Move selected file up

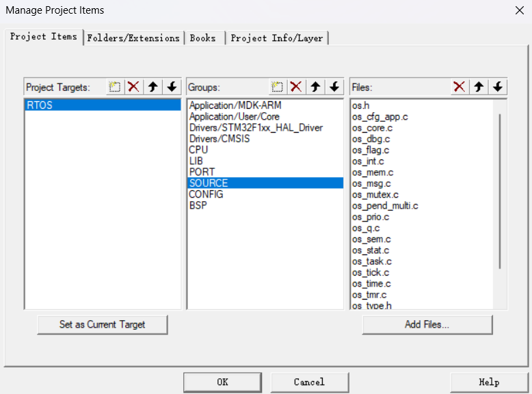tap(479, 87)
